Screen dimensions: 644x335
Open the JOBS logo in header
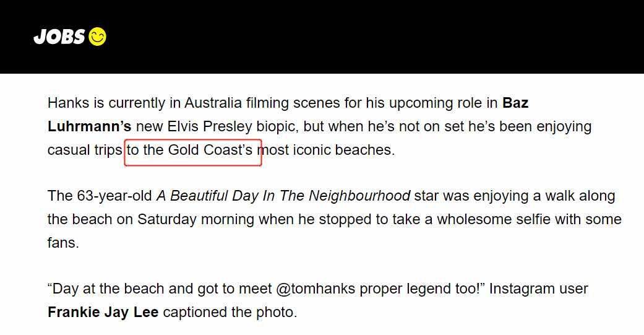pos(70,37)
